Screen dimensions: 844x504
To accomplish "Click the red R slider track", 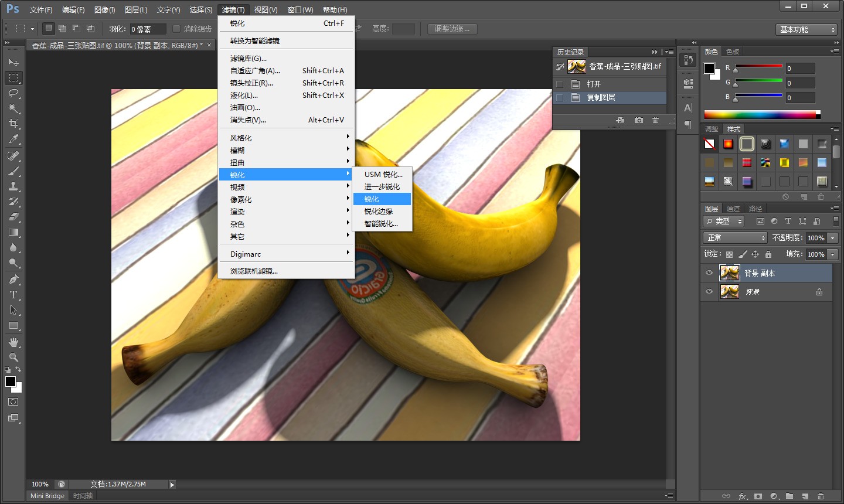I will click(758, 66).
